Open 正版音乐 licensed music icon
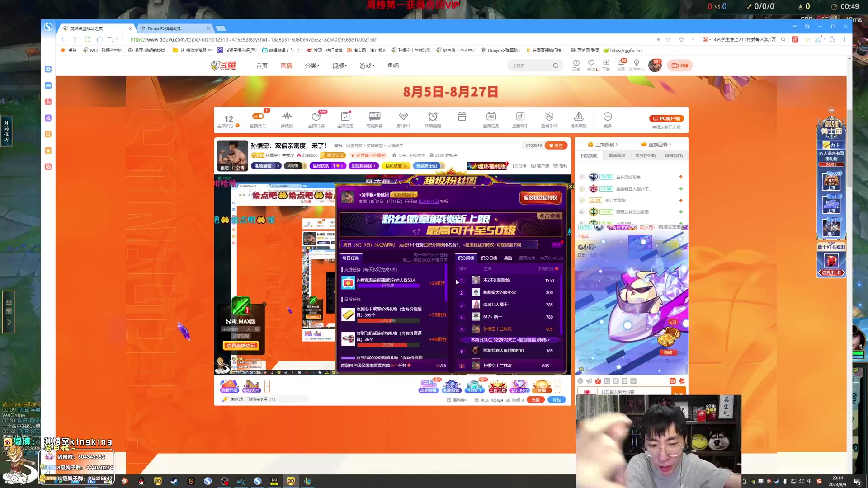Screen dimensions: 868x488 pyautogui.click(x=520, y=117)
